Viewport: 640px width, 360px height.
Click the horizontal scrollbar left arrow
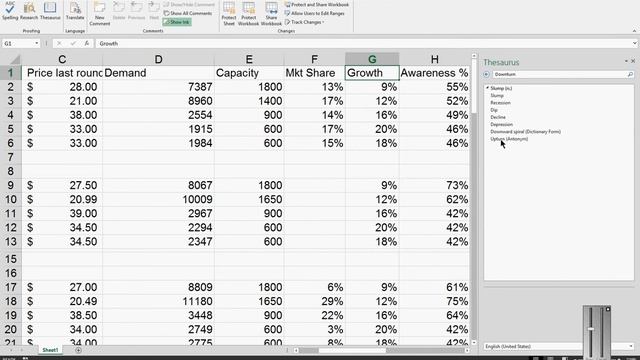[x=296, y=350]
